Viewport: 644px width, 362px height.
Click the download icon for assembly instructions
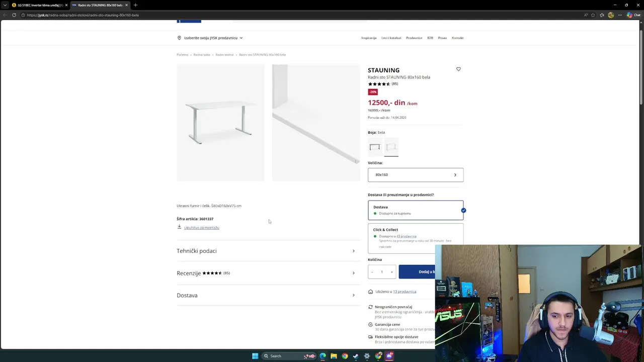pyautogui.click(x=179, y=227)
